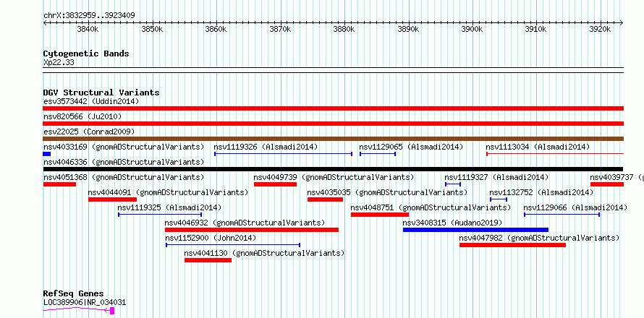644x318 pixels.
Task: Select the short blue nsv1119327 span
Action: coord(453,184)
